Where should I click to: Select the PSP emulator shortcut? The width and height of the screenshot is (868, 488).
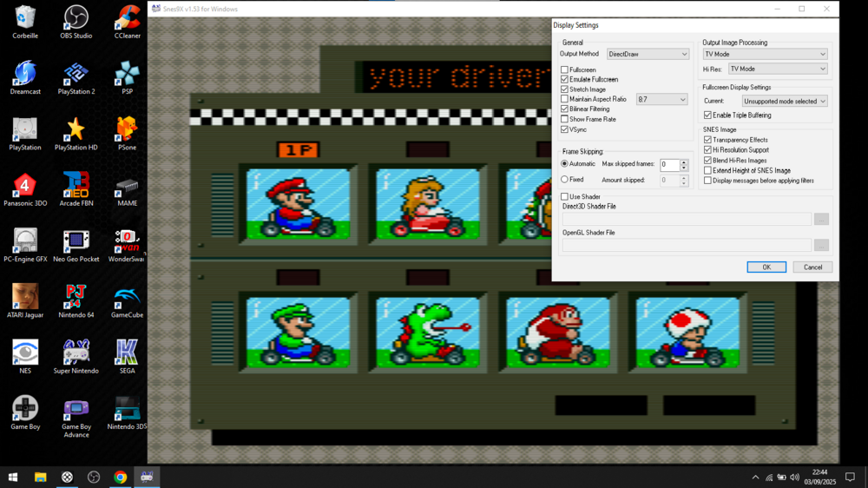[x=128, y=77]
